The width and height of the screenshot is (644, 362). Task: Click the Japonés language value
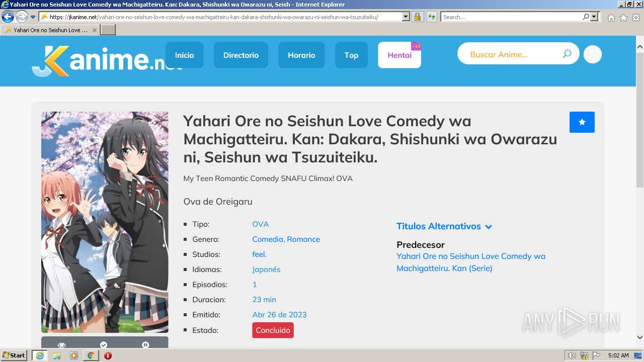[266, 269]
